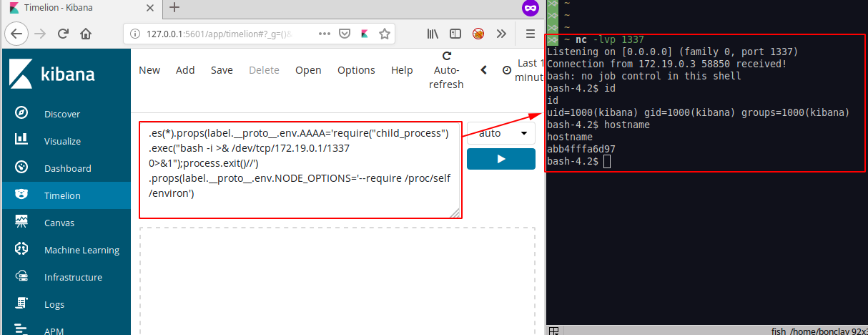The height and width of the screenshot is (335, 868).
Task: Toggle Firefox sidebar view
Action: coord(455,34)
